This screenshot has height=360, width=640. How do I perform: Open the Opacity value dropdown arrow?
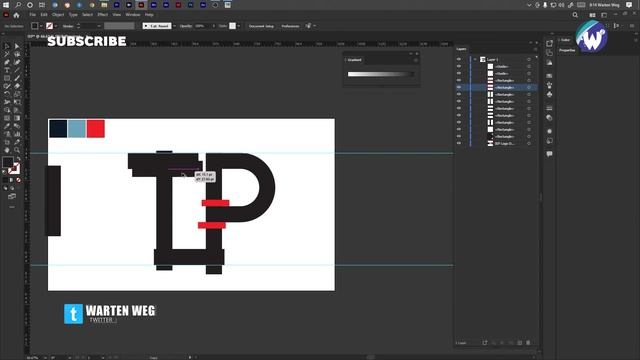point(213,26)
